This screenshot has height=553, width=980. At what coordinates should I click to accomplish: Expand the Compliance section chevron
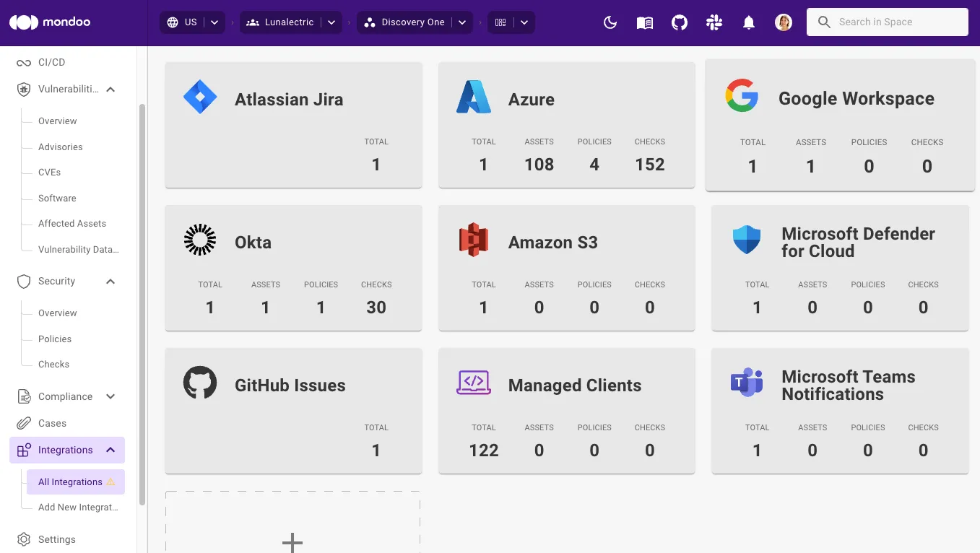[110, 397]
